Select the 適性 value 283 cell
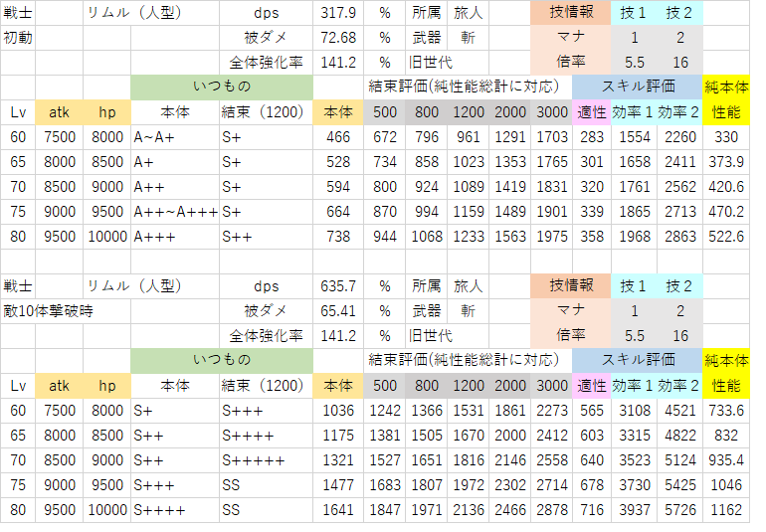 (x=592, y=137)
